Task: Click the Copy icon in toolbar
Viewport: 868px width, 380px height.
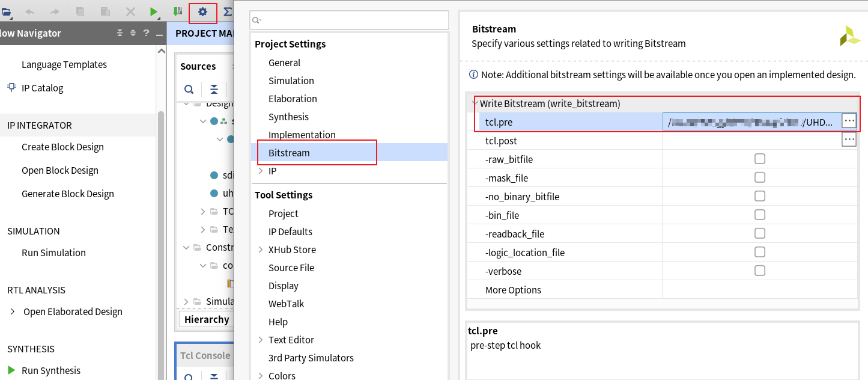Action: [80, 11]
